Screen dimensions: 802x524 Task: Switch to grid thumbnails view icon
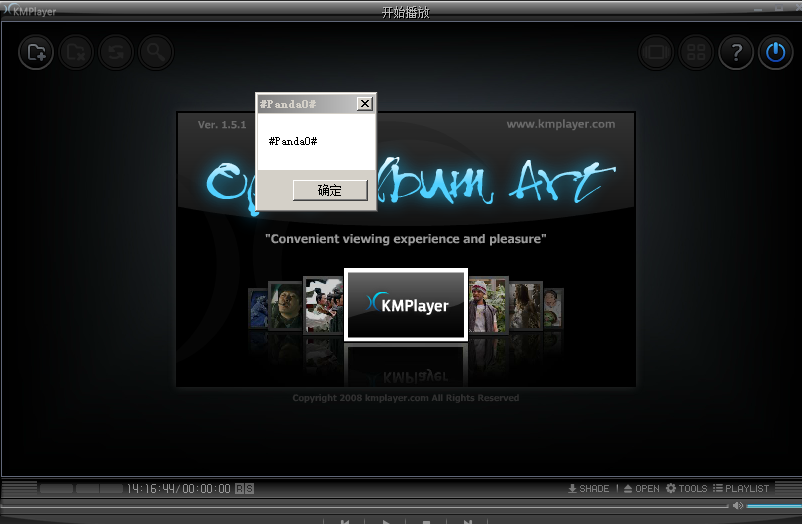click(x=696, y=52)
